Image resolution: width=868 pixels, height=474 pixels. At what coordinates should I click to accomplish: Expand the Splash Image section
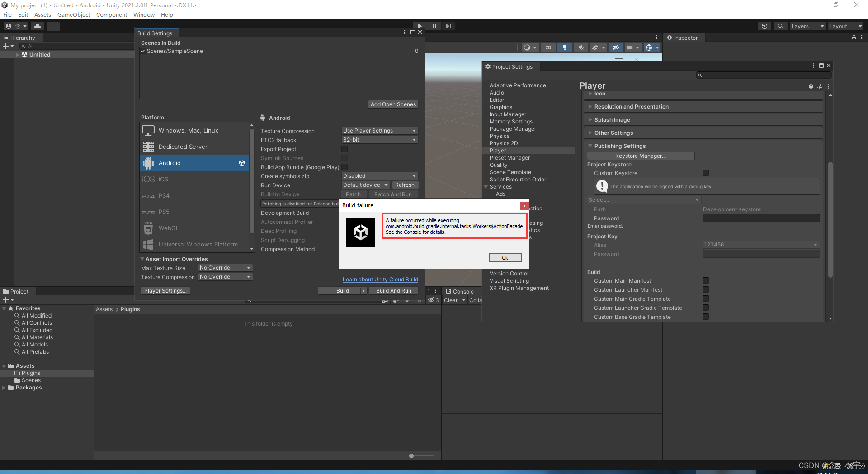(703, 120)
